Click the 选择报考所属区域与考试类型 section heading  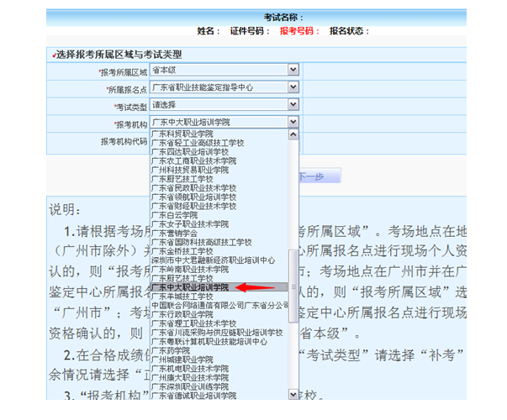[119, 55]
